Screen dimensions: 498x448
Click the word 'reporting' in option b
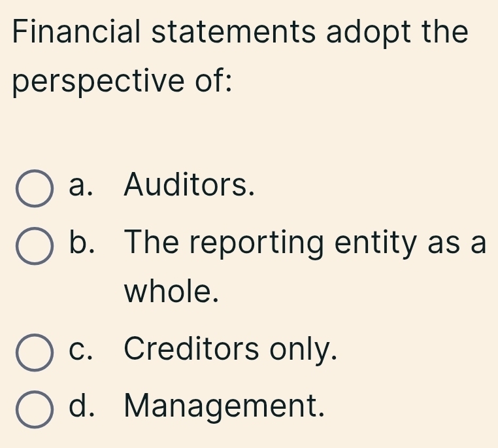point(257,245)
